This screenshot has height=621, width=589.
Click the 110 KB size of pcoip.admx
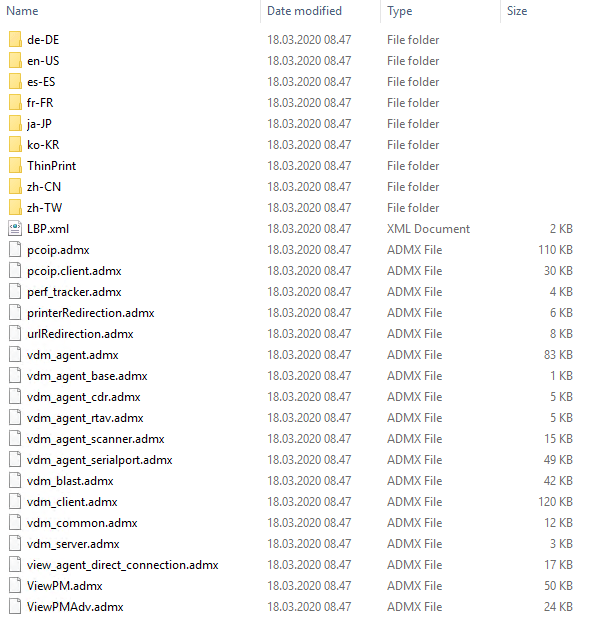click(x=555, y=250)
